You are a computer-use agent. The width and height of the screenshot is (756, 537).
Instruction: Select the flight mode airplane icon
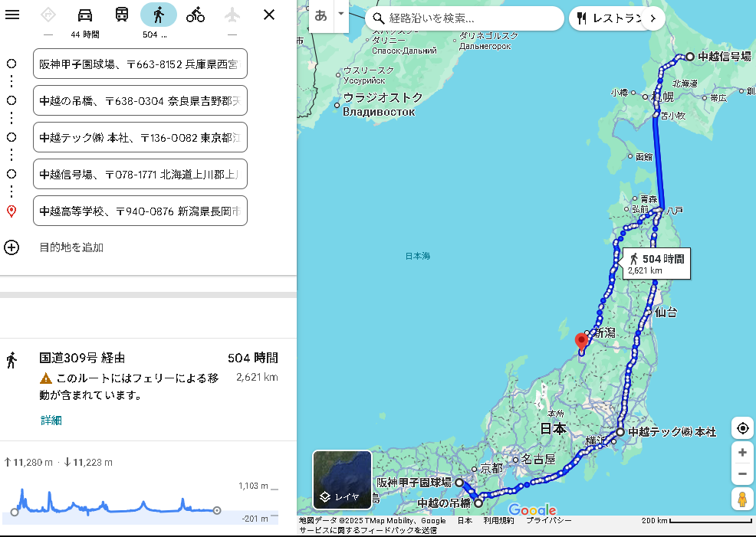232,15
